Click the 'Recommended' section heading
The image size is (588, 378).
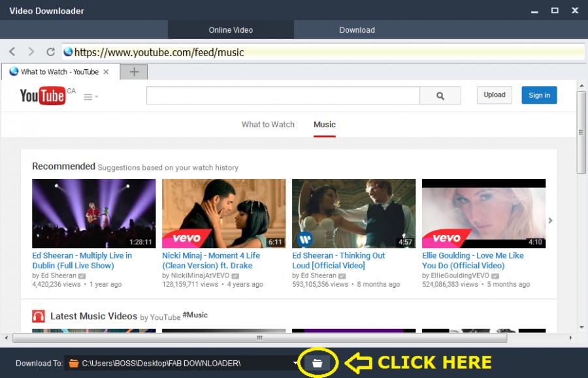(64, 166)
